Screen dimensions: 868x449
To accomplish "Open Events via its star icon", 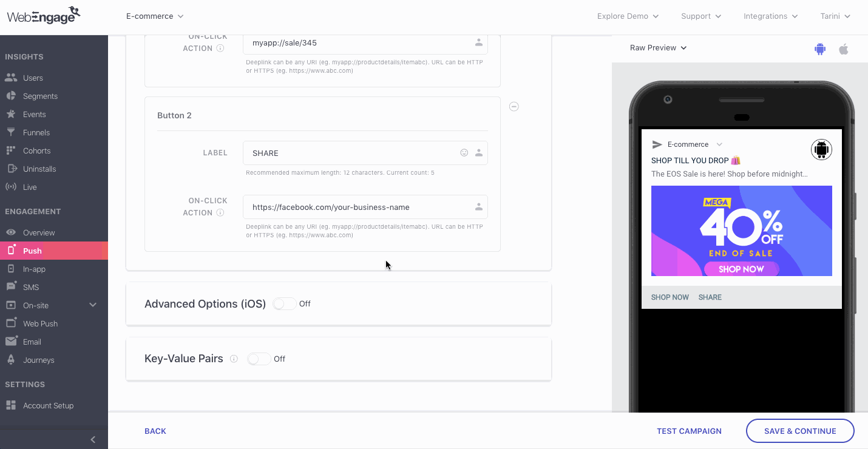I will pyautogui.click(x=10, y=114).
